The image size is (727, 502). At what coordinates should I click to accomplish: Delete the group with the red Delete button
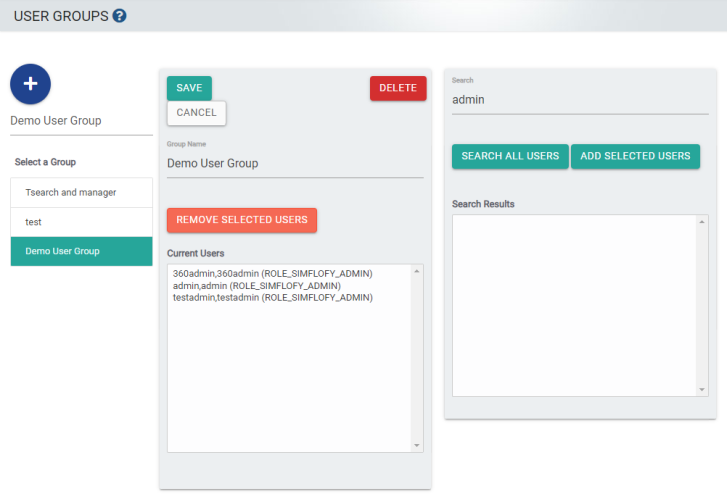[x=398, y=88]
